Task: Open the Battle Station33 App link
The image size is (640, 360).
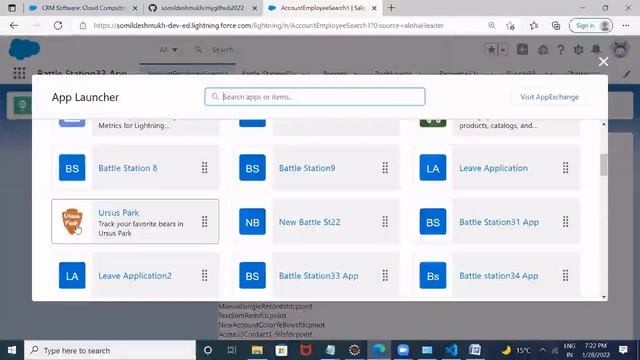Action: [318, 276]
